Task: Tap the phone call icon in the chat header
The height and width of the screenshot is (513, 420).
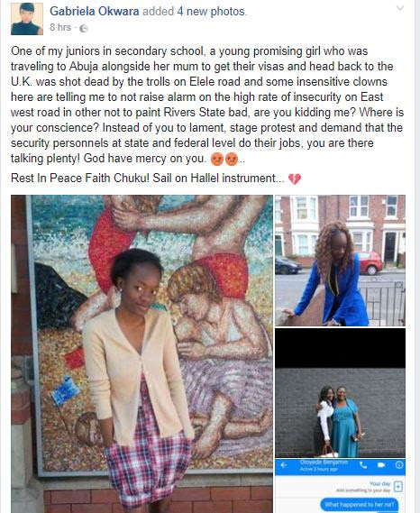Action: [363, 465]
